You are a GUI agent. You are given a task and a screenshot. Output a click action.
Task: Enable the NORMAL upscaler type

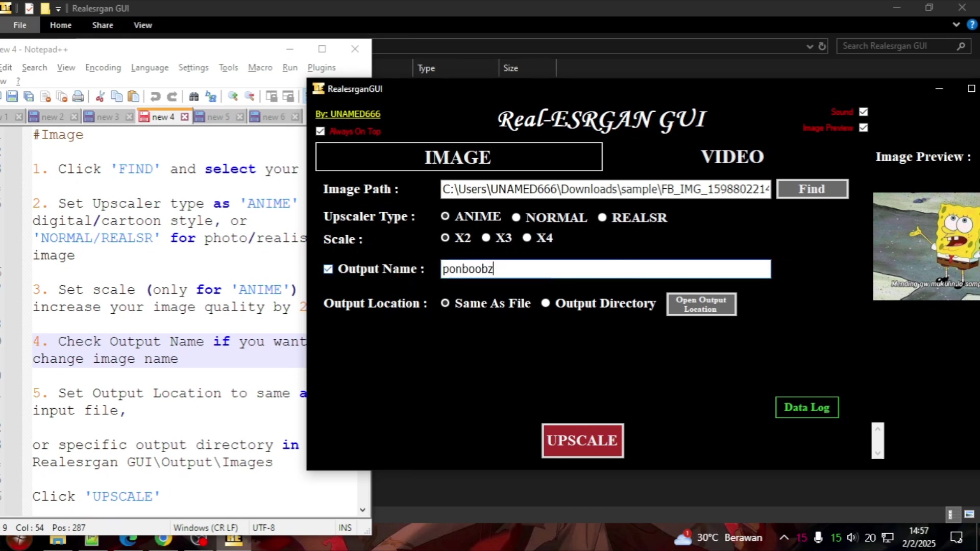click(x=517, y=217)
